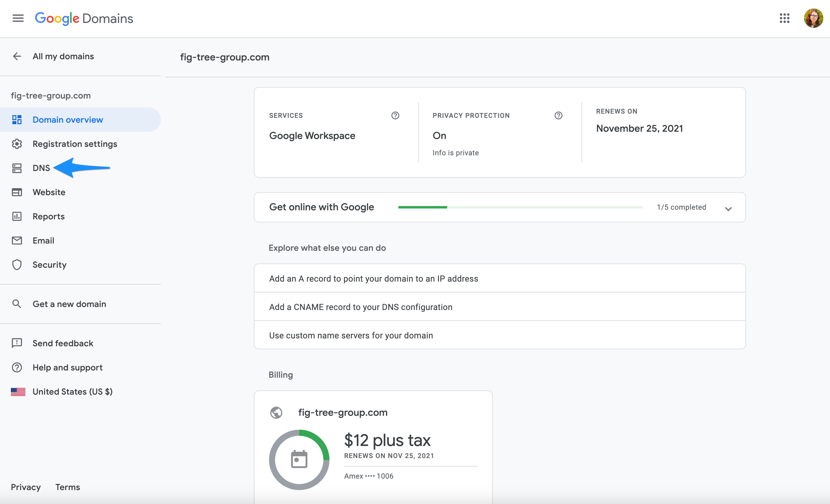Screen dimensions: 830x504
Task: Open the hamburger main menu
Action: coord(18,18)
